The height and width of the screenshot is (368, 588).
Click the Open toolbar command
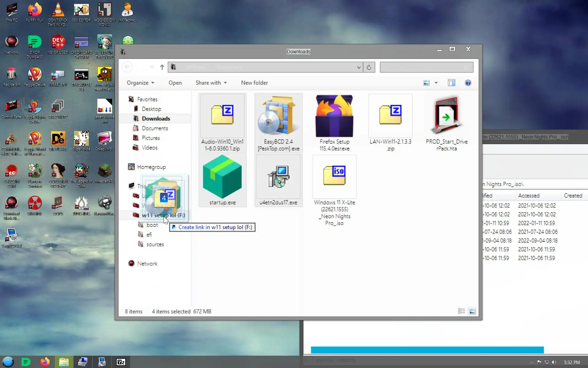(175, 83)
